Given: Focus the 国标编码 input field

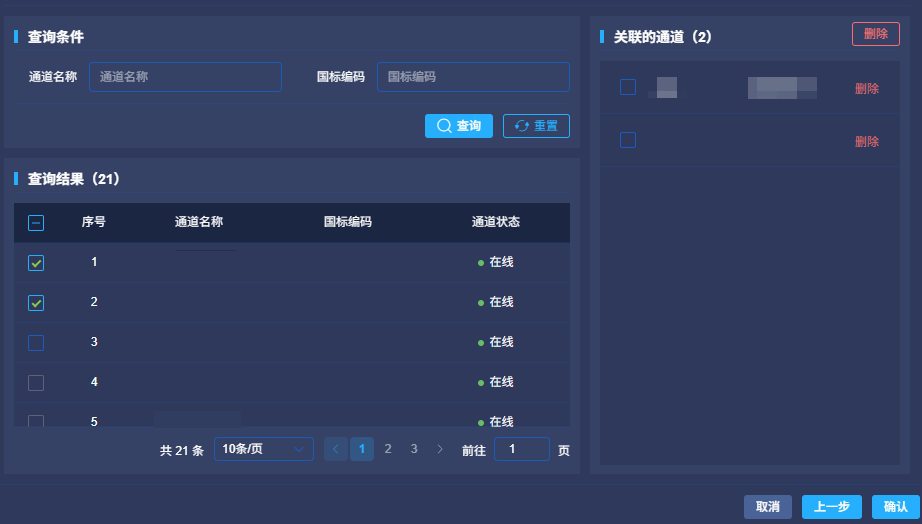Looking at the screenshot, I should pyautogui.click(x=473, y=77).
